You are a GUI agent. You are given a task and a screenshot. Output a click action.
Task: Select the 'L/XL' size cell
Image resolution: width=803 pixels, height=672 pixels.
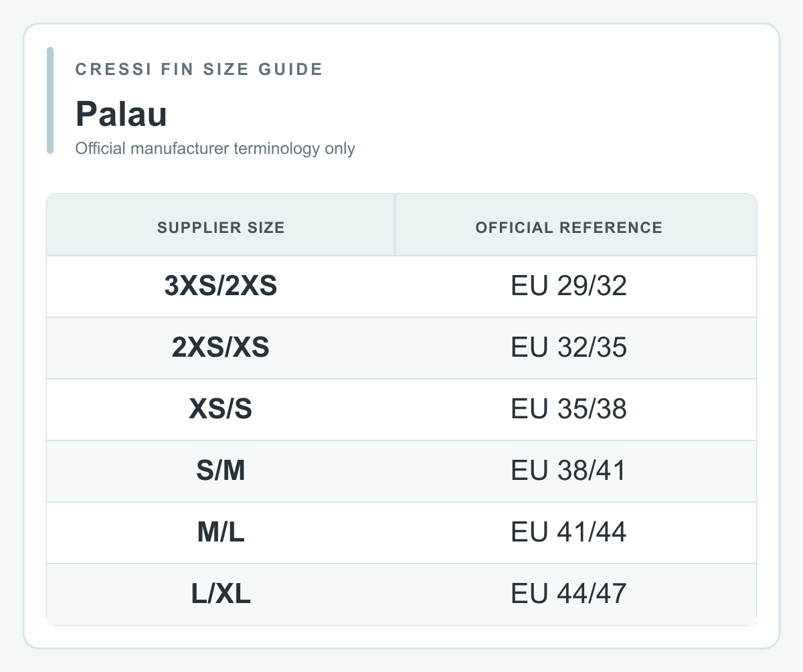pyautogui.click(x=221, y=594)
